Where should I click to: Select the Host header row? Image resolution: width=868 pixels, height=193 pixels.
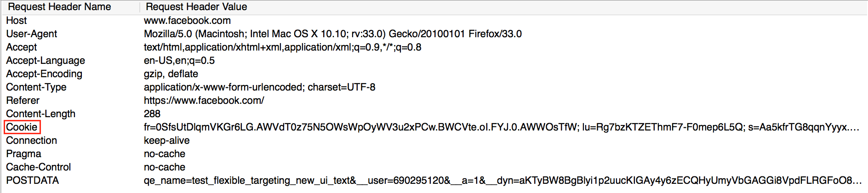17,21
